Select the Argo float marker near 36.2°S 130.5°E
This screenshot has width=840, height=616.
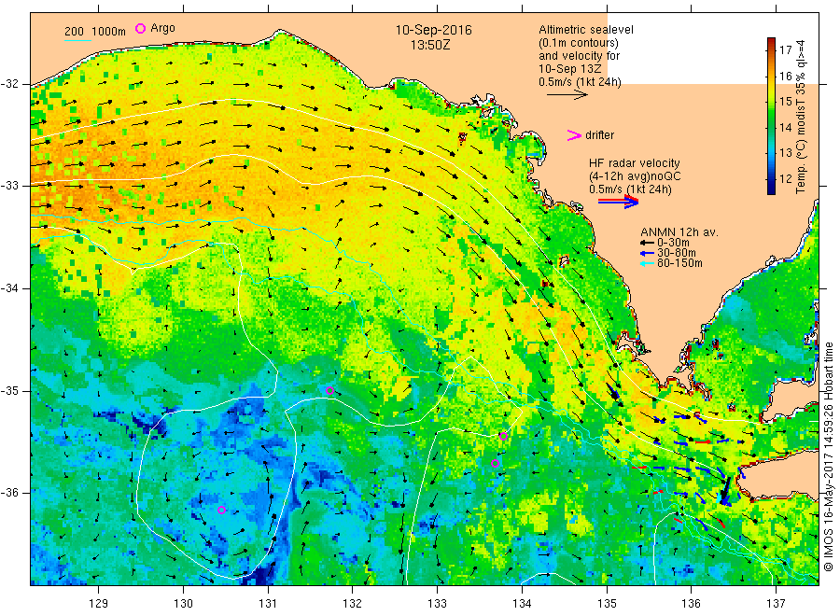coord(222,510)
